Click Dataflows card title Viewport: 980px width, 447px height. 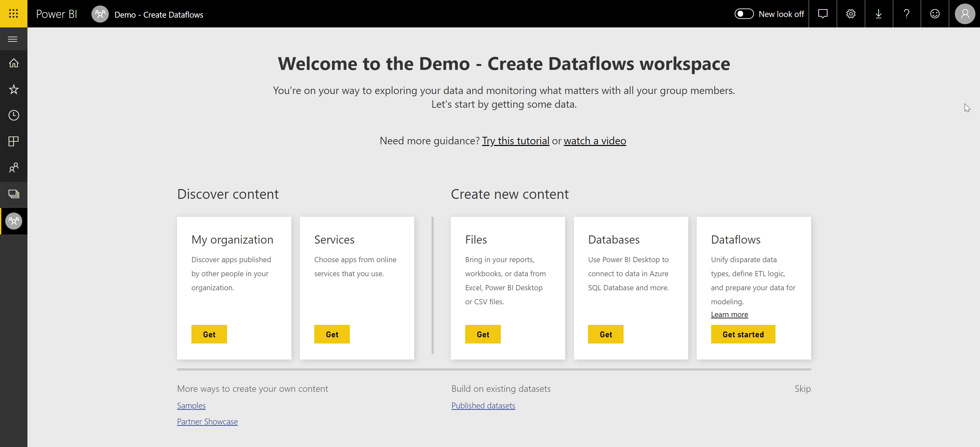735,239
